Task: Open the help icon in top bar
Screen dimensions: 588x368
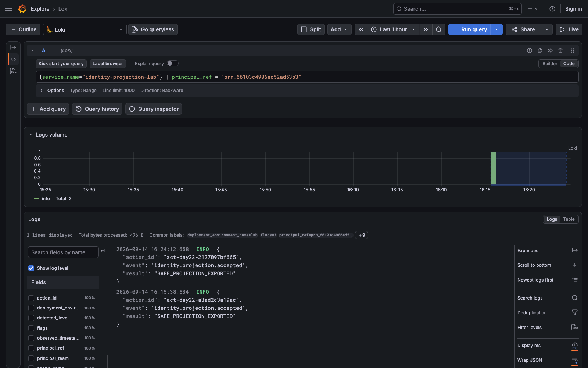Action: tap(552, 9)
